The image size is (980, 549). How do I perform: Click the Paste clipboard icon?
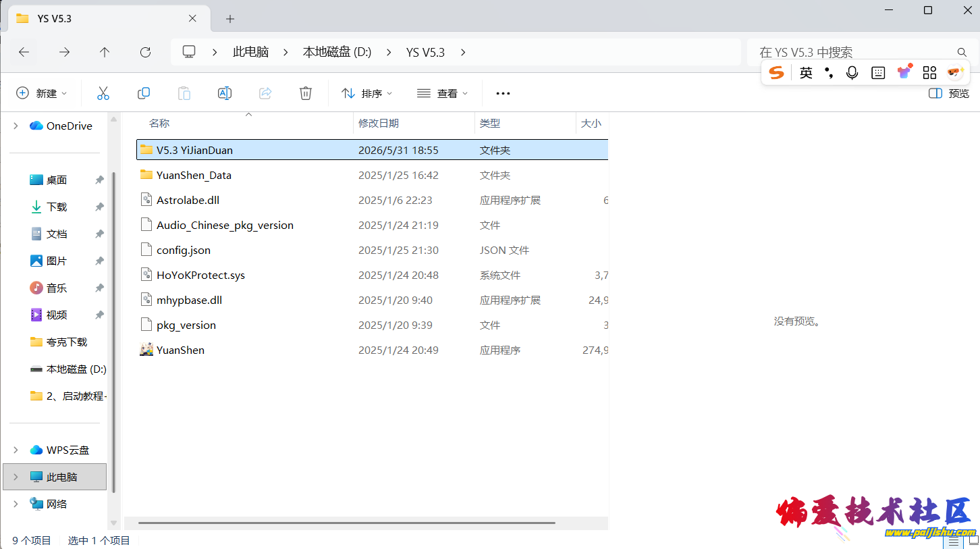click(x=184, y=93)
